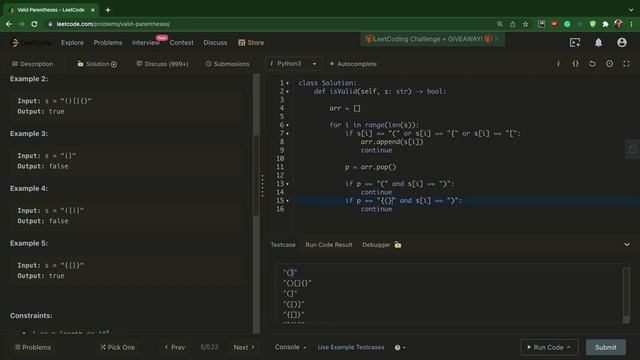Click the curly braces format code icon
640x360 pixels.
tap(575, 64)
